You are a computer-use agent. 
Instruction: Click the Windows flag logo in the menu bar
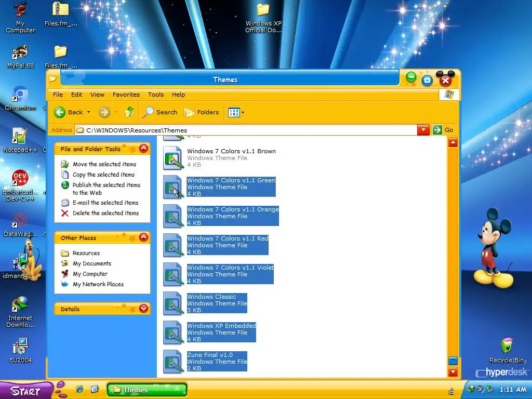tap(449, 95)
